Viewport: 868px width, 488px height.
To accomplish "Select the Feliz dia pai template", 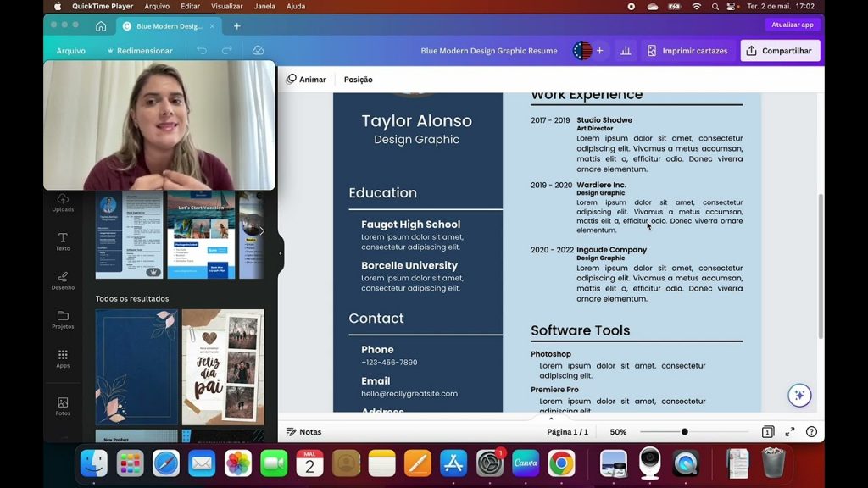I will (x=223, y=367).
